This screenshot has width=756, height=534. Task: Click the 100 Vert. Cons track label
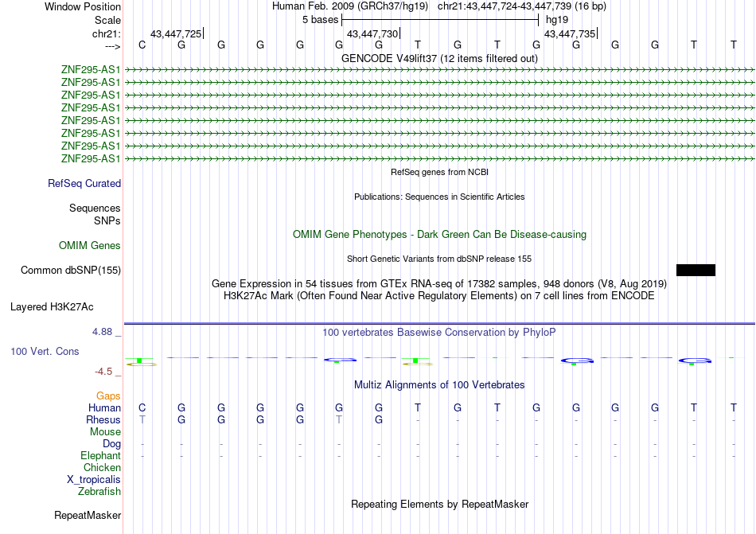45,352
